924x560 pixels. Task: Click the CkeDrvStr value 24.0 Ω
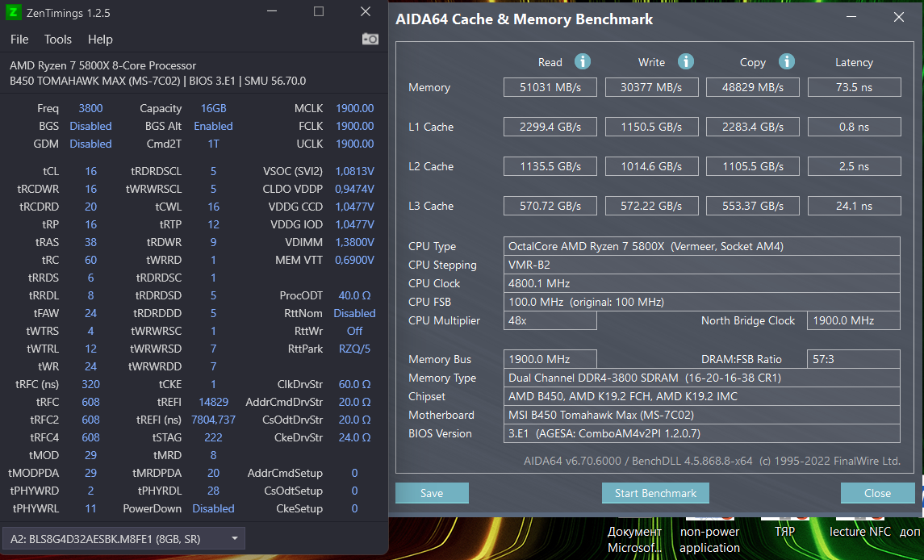355,437
